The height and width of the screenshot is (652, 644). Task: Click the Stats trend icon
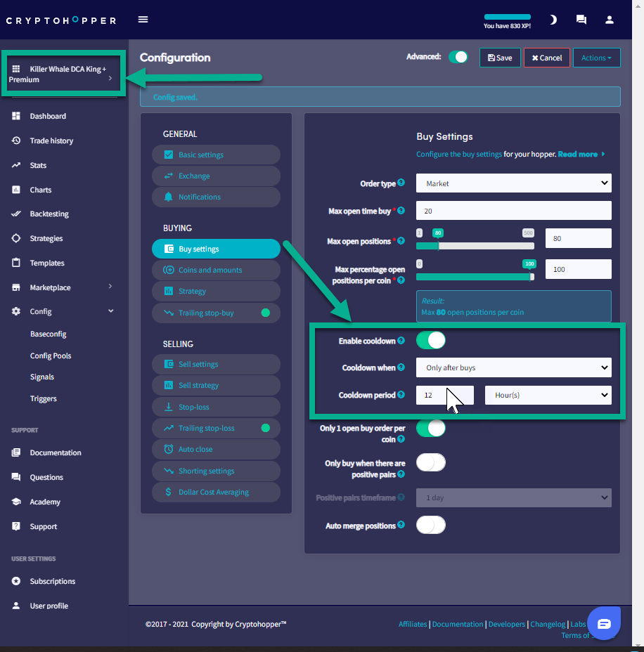tap(15, 165)
